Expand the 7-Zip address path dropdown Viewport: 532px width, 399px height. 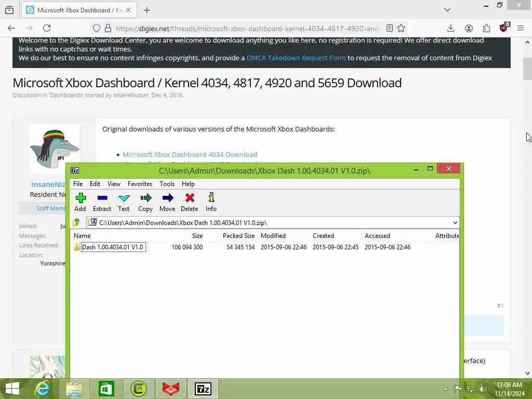point(455,223)
